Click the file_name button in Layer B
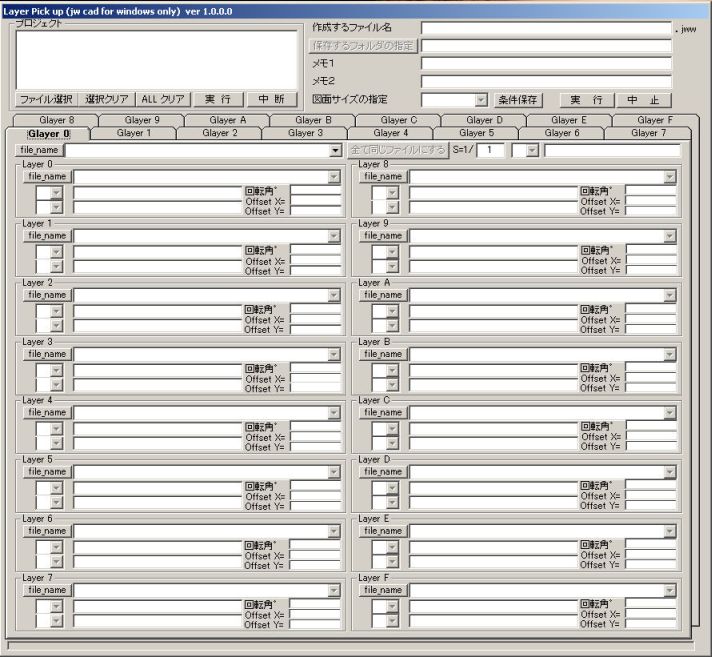This screenshot has height=657, width=712. (x=383, y=354)
